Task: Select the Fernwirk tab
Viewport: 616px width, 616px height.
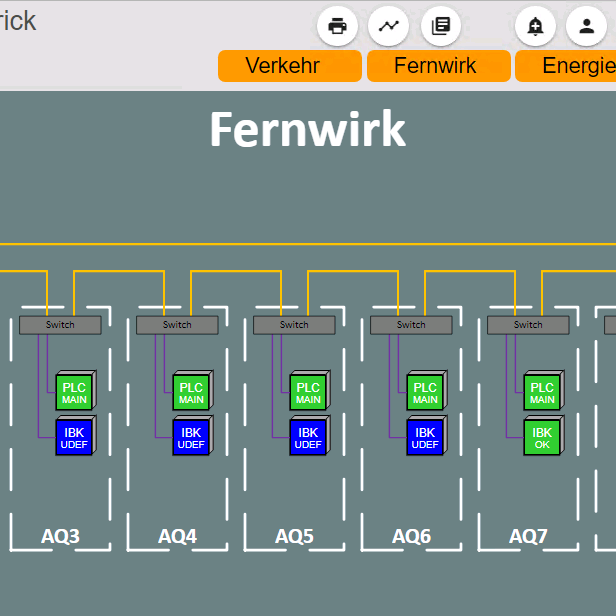Action: click(x=439, y=66)
